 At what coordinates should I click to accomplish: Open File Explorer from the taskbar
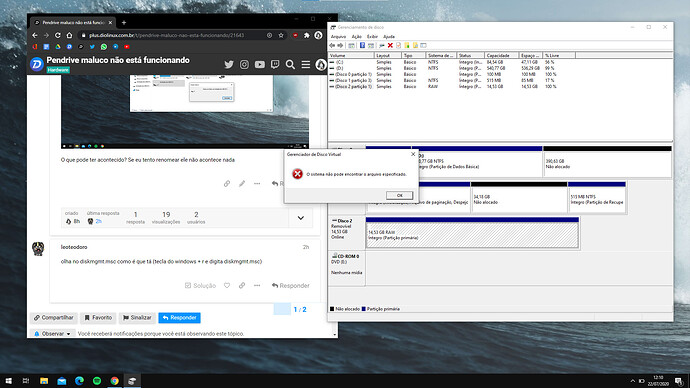click(x=44, y=381)
